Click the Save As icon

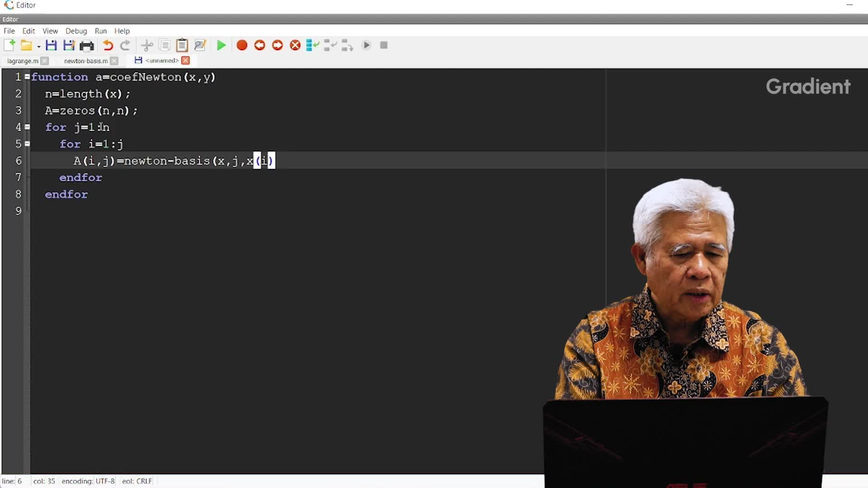(x=69, y=45)
